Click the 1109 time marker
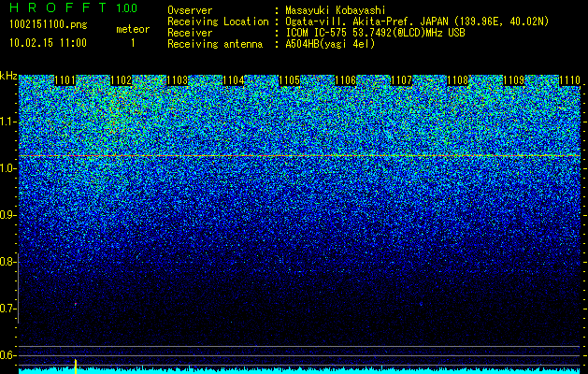588x374 pixels. (x=513, y=80)
